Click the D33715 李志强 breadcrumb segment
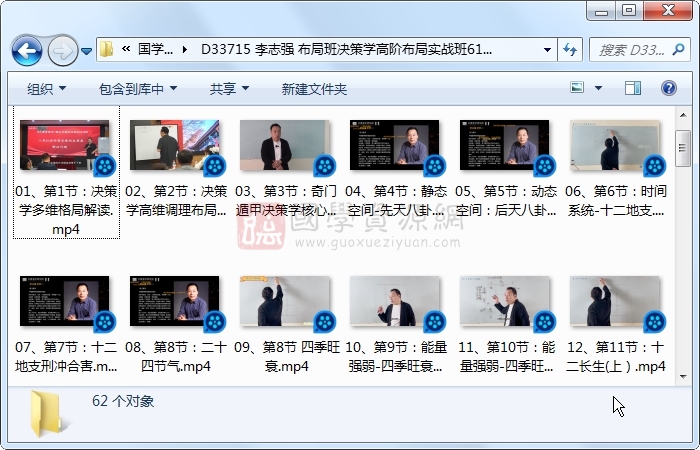This screenshot has width=700, height=450. 346,49
